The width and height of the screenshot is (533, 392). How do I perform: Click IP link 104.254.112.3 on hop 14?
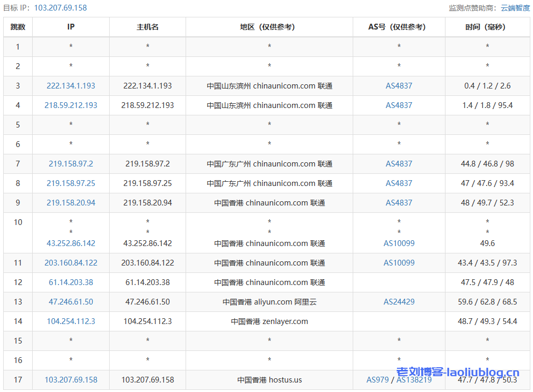[x=70, y=321]
